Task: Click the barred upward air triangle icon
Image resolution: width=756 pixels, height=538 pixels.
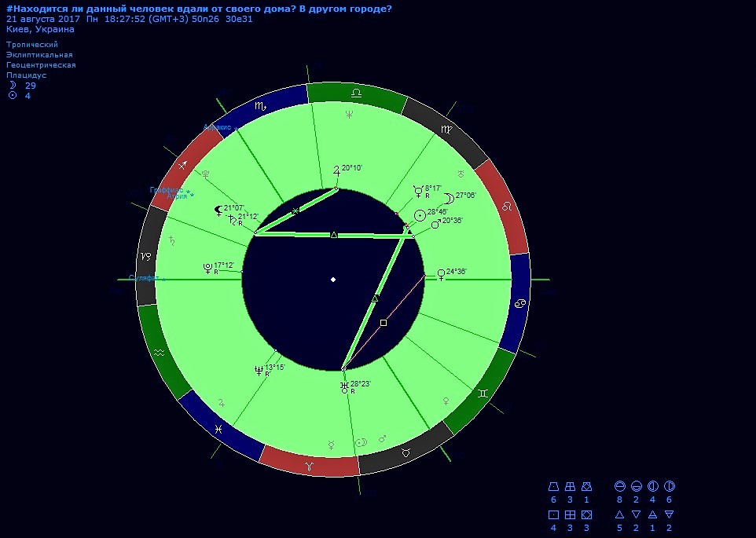Action: tap(653, 514)
